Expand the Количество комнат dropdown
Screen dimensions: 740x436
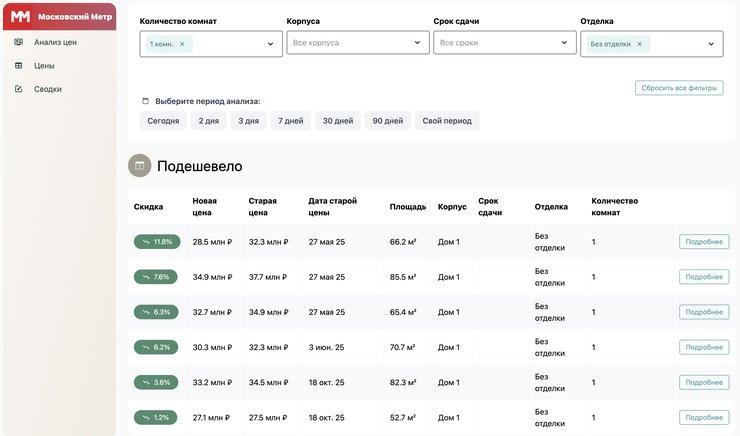point(270,44)
